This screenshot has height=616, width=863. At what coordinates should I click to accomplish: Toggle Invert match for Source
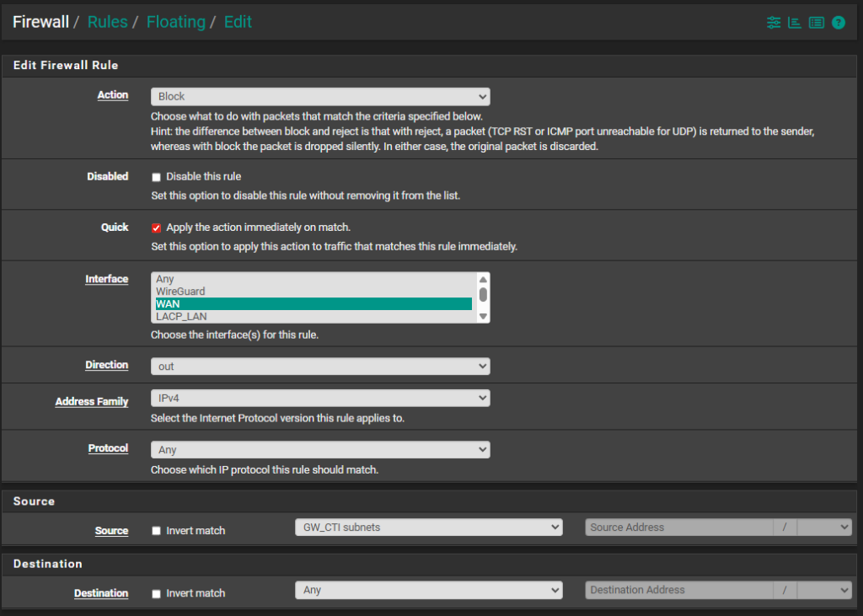[156, 531]
